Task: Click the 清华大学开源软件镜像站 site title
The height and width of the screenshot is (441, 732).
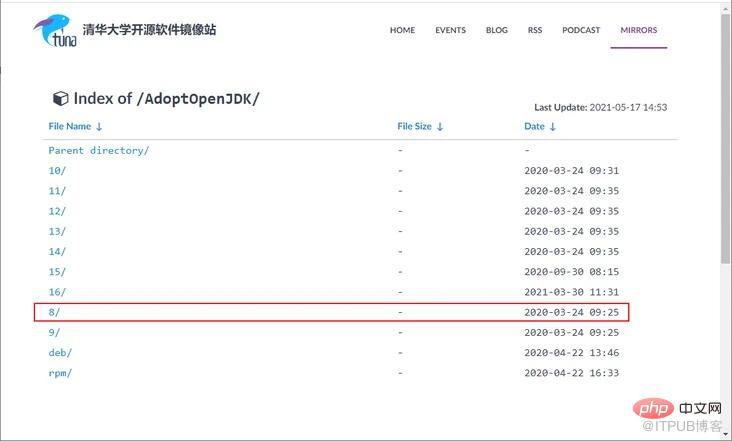Action: [149, 30]
